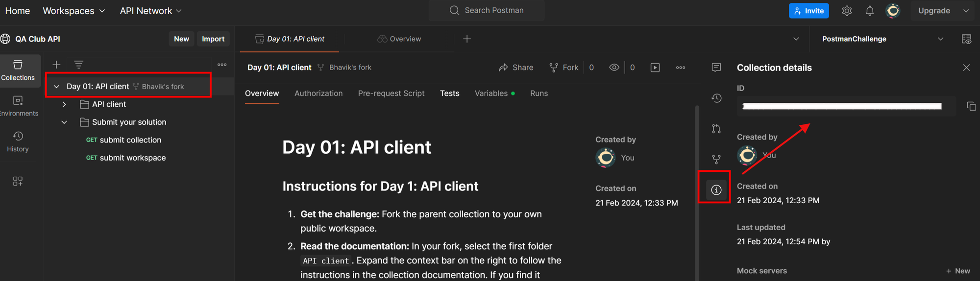Viewport: 980px width, 281px height.
Task: Select the Pre-request Script tab
Action: click(391, 94)
